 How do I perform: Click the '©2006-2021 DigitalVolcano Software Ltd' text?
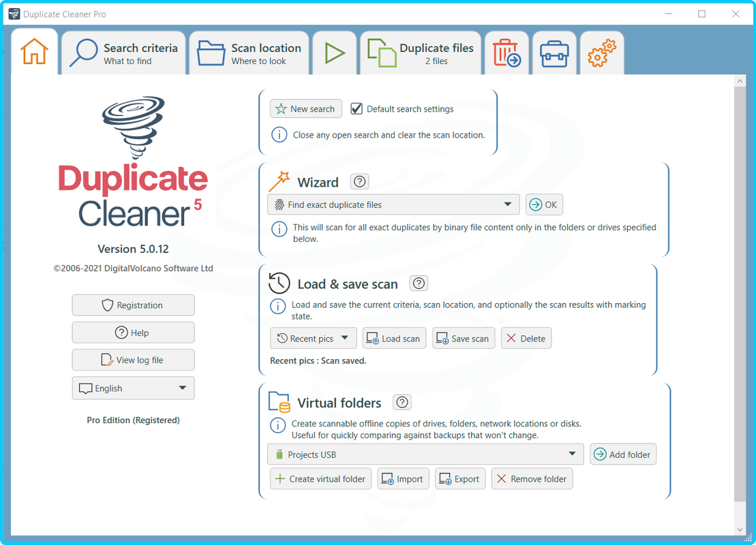coord(133,268)
